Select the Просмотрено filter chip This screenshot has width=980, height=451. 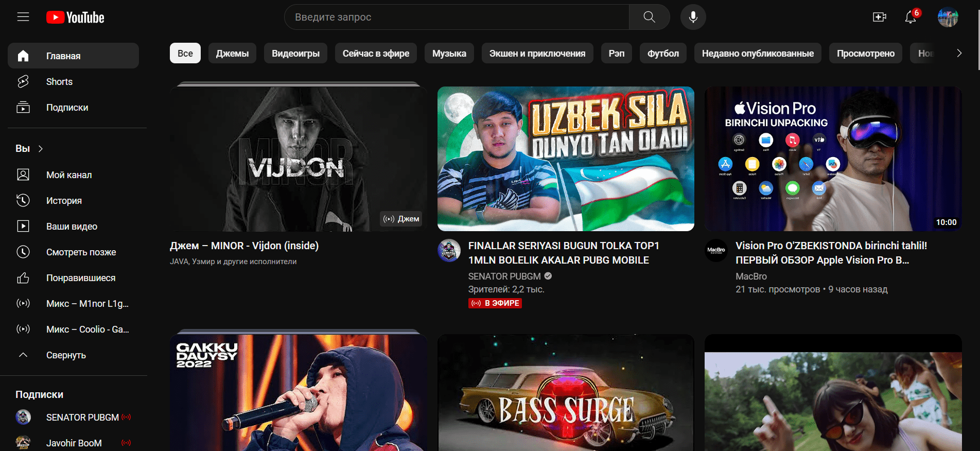pyautogui.click(x=866, y=53)
